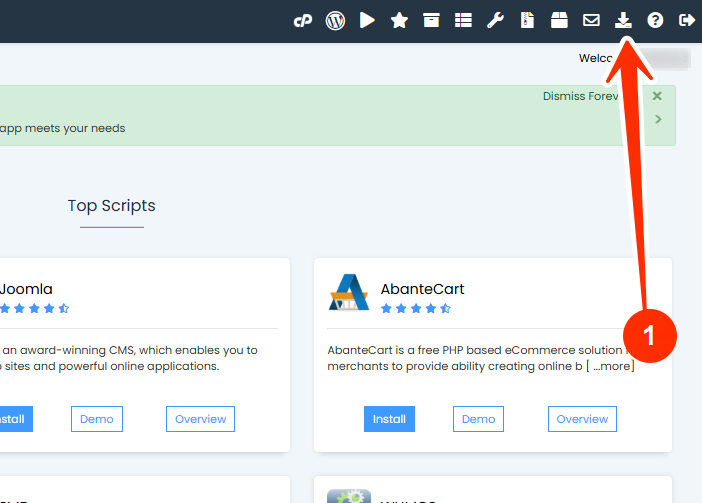Open the task list icon

[463, 20]
